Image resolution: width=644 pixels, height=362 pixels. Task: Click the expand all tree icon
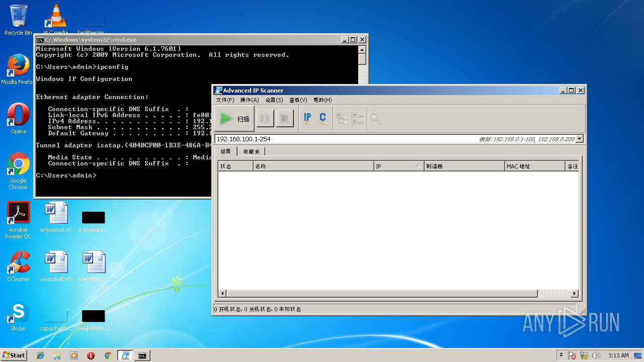tap(342, 119)
